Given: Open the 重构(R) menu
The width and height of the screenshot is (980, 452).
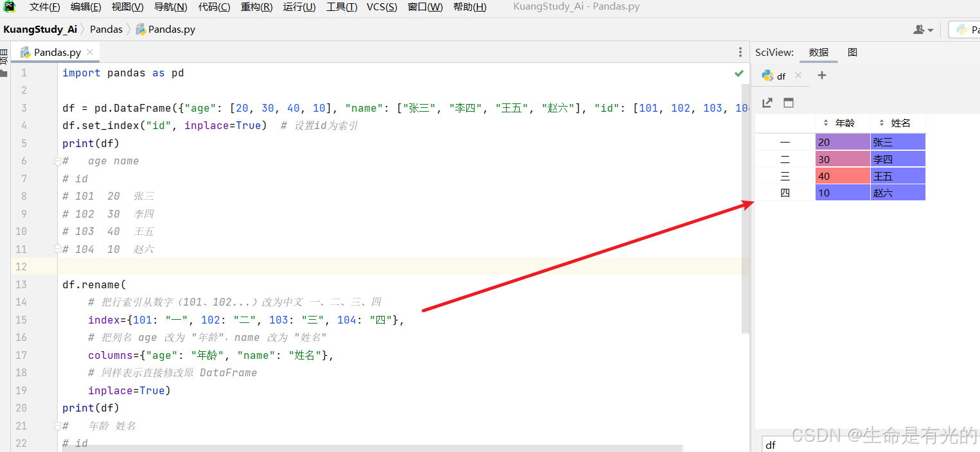Looking at the screenshot, I should (256, 7).
